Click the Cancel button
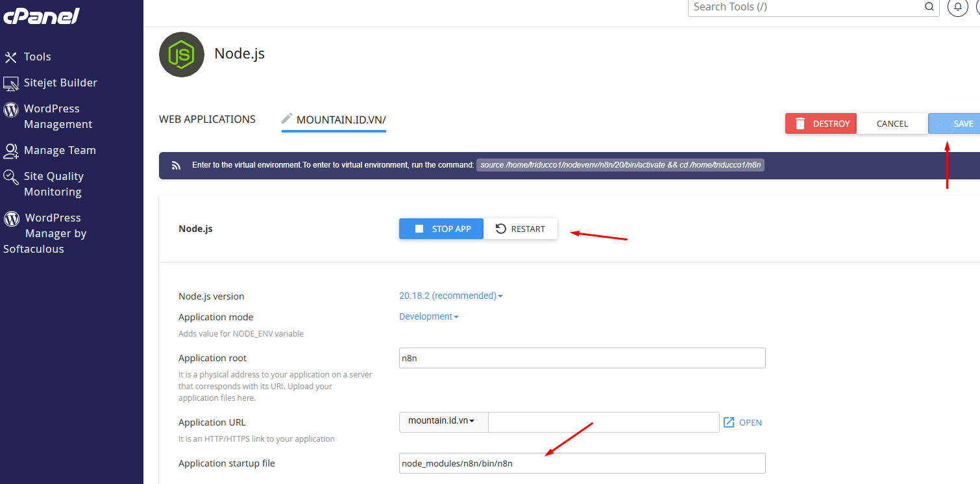 pyautogui.click(x=892, y=123)
